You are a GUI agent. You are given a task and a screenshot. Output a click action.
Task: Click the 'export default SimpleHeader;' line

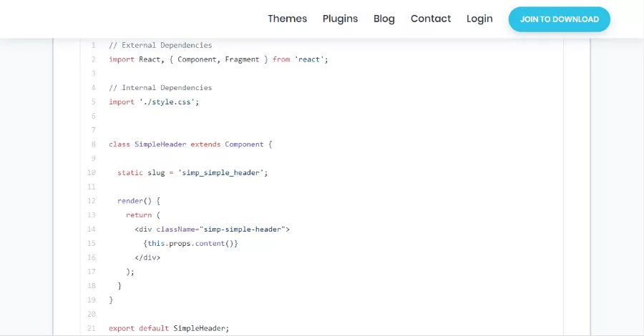pyautogui.click(x=169, y=328)
